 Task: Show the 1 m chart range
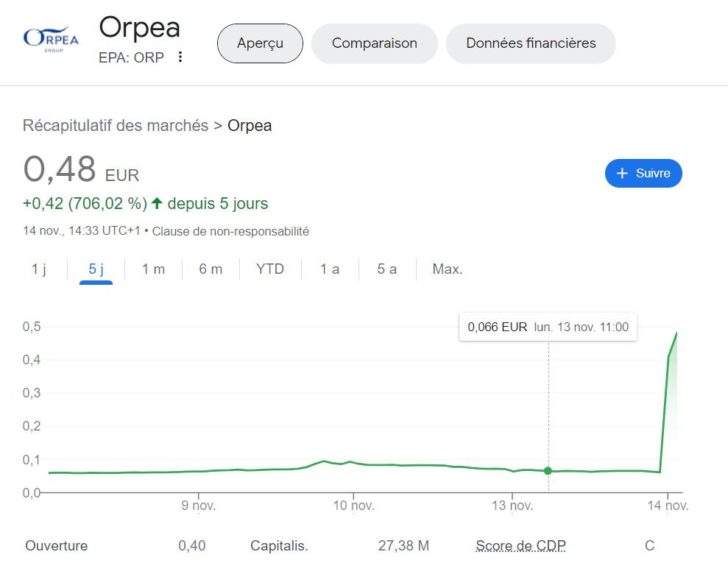pyautogui.click(x=153, y=269)
